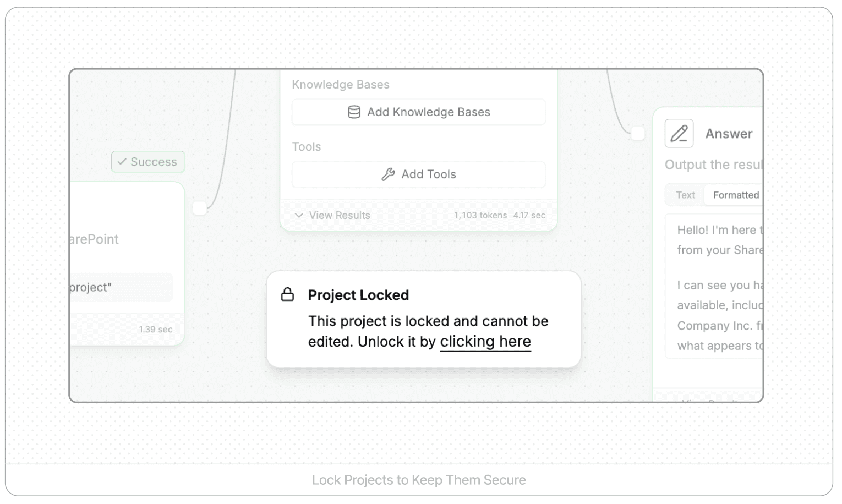Click the wrench icon beside Add Tools
Viewport: 842px width, 504px height.
tap(388, 174)
